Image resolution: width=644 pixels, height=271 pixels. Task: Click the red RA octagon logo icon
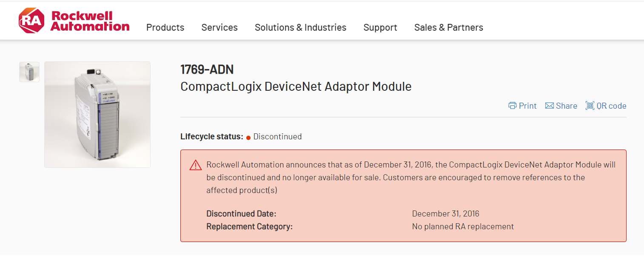(31, 20)
